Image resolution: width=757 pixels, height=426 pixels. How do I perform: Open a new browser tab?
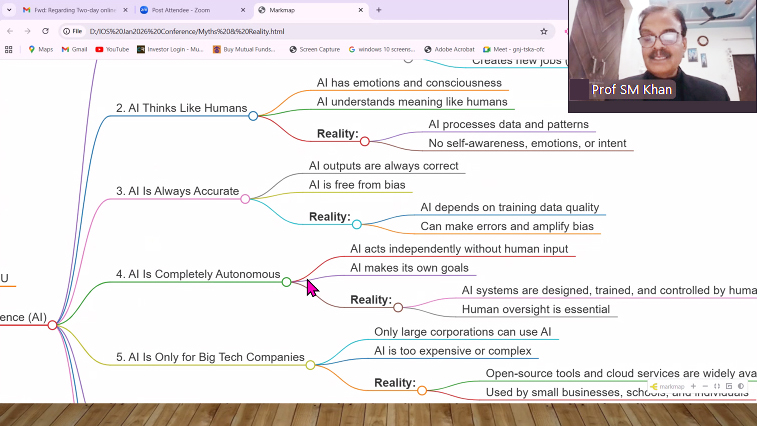coord(379,10)
